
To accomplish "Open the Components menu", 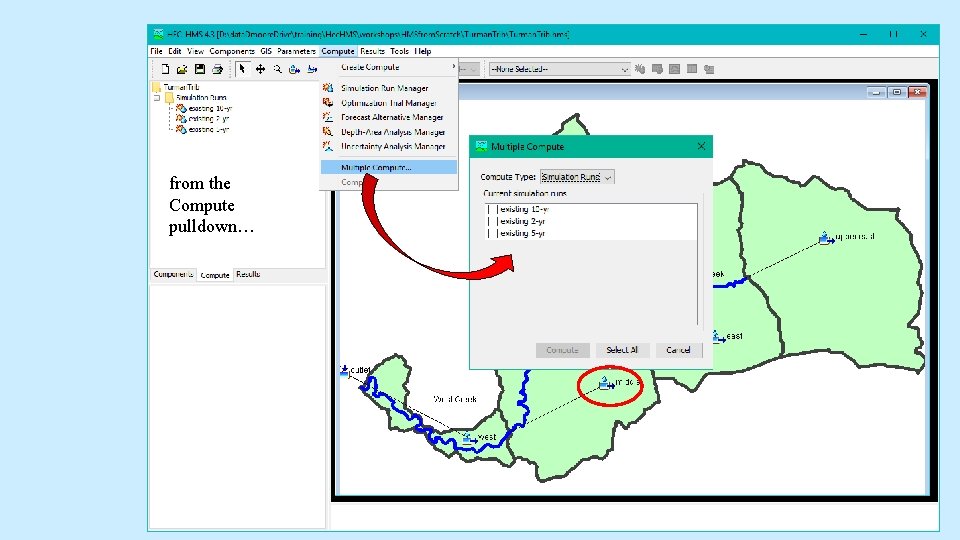I will point(231,51).
